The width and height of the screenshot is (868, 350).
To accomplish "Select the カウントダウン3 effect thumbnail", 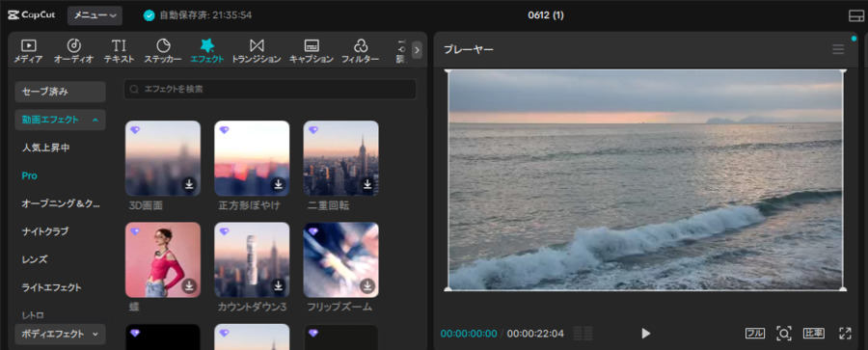I will pos(252,259).
